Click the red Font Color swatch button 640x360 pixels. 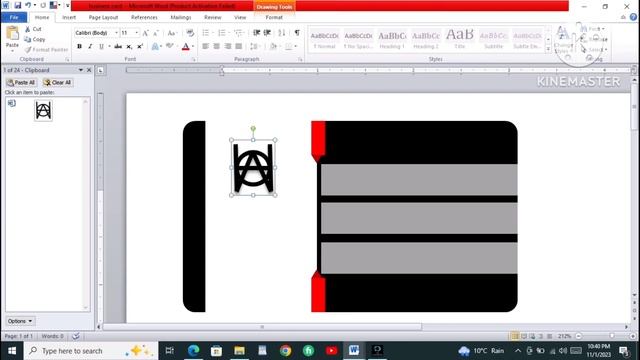(186, 47)
